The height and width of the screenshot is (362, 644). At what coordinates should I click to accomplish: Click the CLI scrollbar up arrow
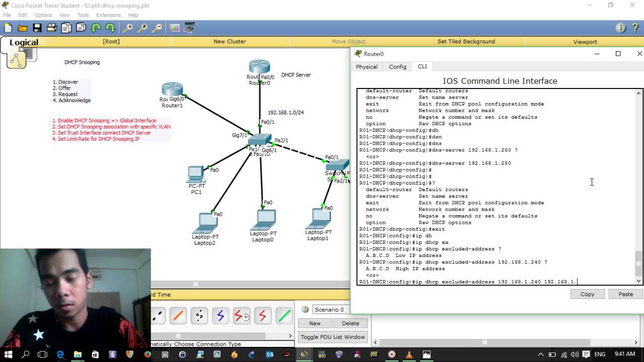[639, 94]
